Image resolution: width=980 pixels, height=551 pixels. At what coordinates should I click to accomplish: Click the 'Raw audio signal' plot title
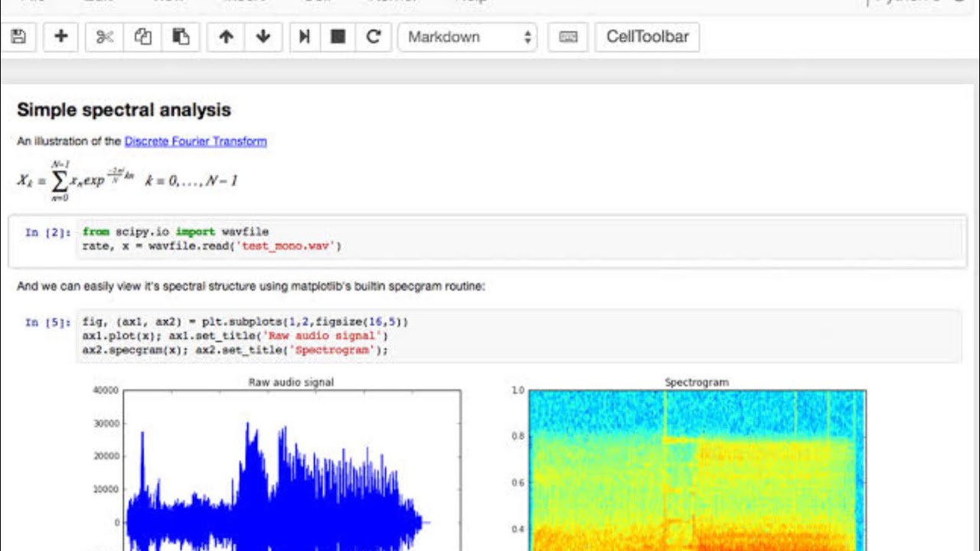pos(291,382)
